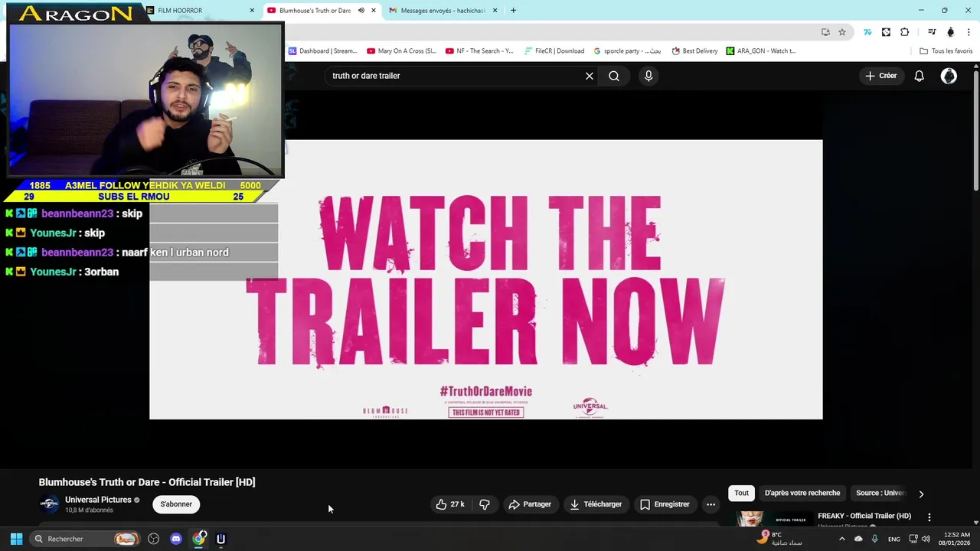Show more filter chips with right arrow

click(x=921, y=494)
